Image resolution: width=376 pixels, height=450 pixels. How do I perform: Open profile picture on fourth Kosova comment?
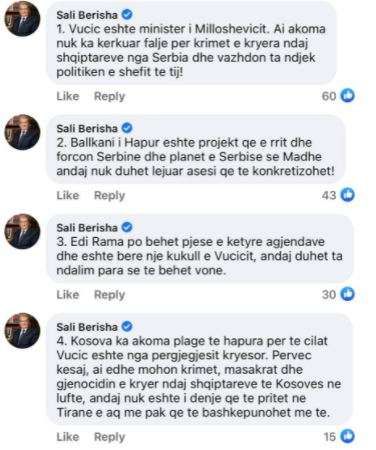[x=22, y=330]
